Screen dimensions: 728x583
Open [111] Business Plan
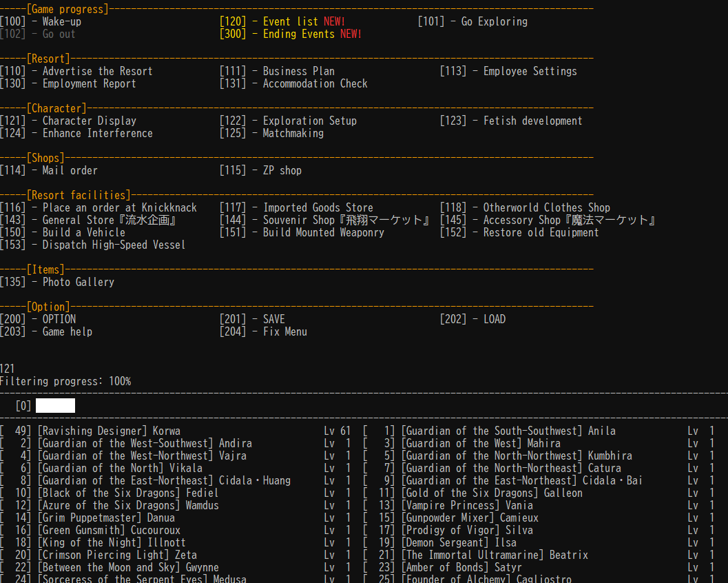(277, 71)
